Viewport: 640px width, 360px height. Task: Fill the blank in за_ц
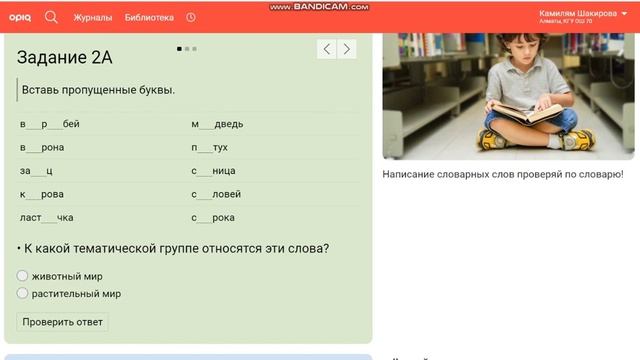pos(38,171)
